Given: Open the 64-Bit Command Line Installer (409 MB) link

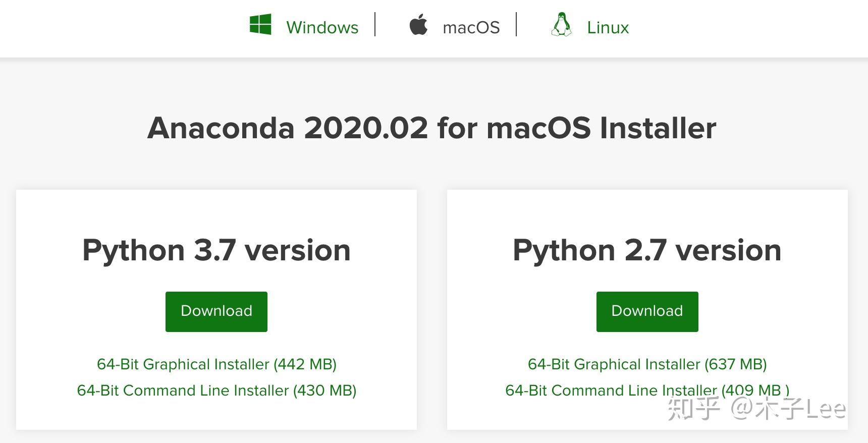Looking at the screenshot, I should pos(647,391).
